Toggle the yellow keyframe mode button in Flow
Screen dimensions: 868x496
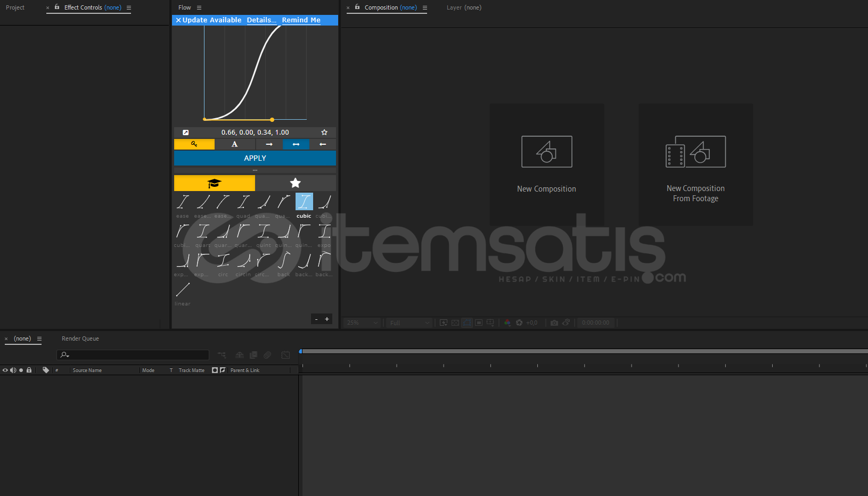(x=194, y=144)
